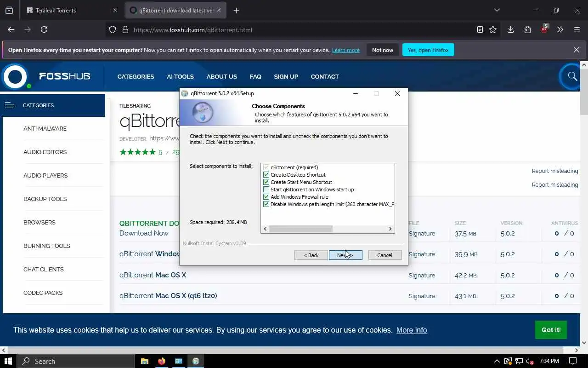This screenshot has width=588, height=368.
Task: Check Start qBittorrent on Windows start up
Action: [x=266, y=190]
